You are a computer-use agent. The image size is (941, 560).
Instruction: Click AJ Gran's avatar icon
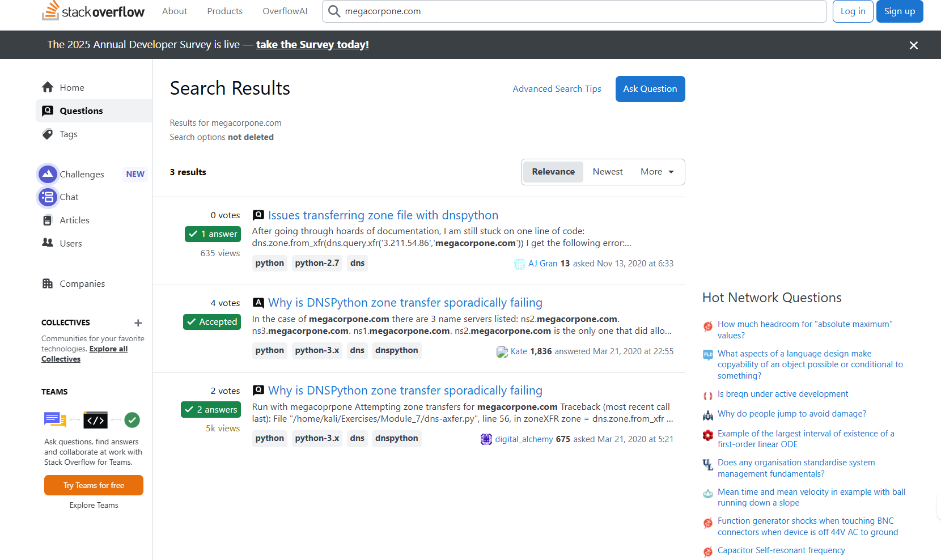(520, 264)
